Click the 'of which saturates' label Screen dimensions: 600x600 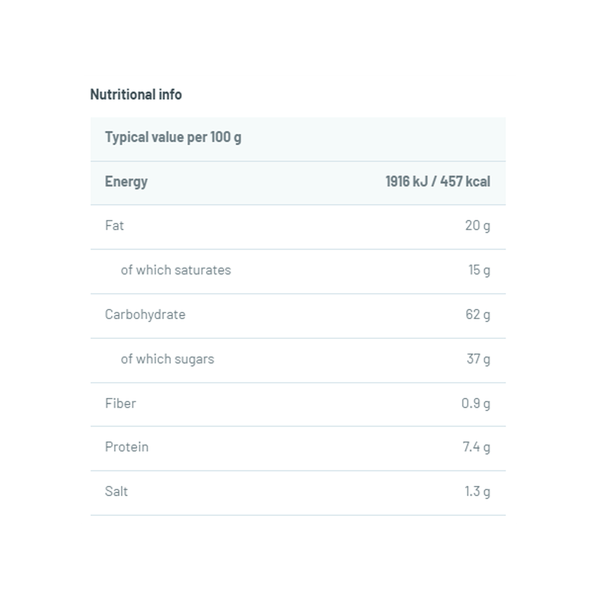(x=176, y=270)
